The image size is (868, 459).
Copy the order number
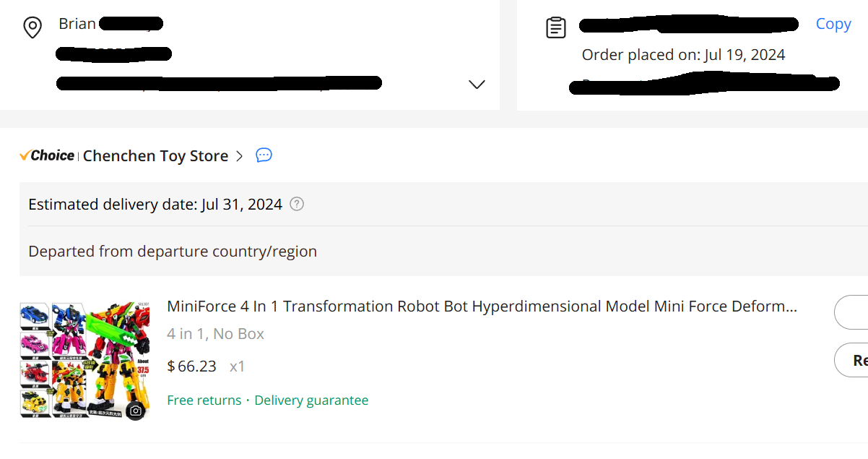coord(833,24)
